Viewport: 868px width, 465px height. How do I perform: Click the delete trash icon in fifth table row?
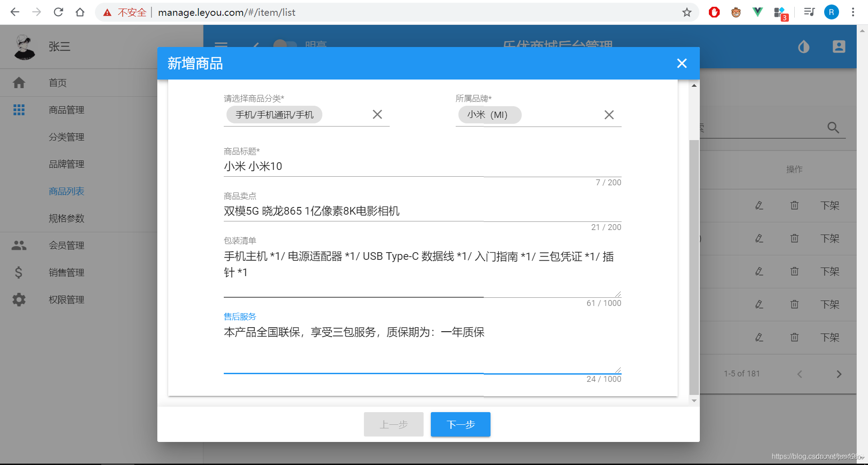point(794,338)
